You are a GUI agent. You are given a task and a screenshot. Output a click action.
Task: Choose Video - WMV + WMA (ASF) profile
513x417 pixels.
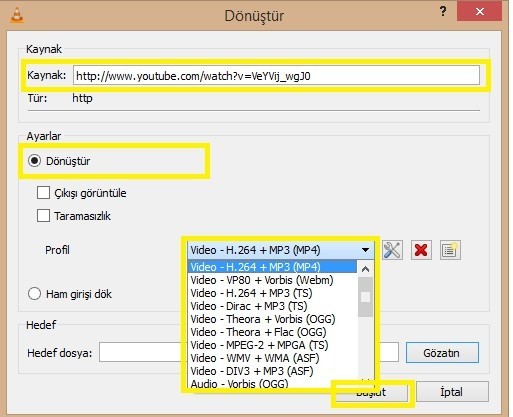(x=272, y=358)
